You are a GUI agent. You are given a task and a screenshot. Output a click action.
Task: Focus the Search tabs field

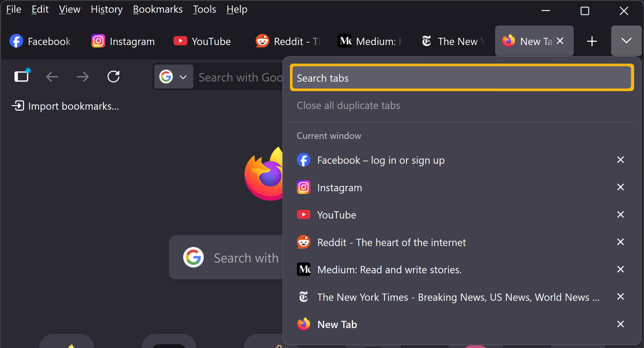point(462,78)
